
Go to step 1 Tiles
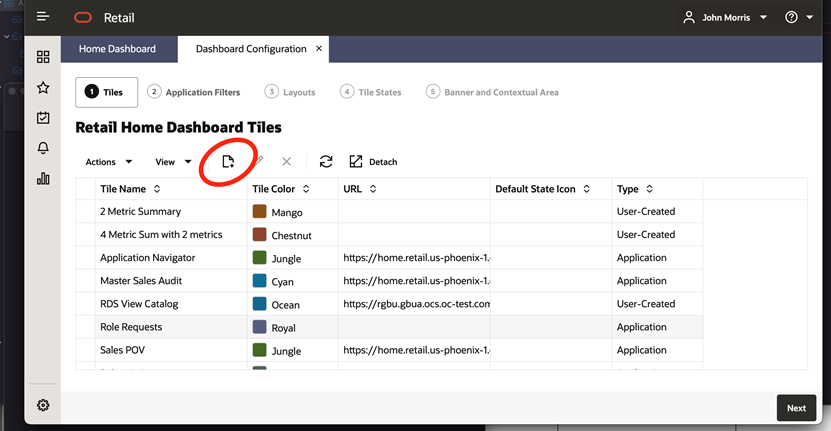(x=107, y=92)
